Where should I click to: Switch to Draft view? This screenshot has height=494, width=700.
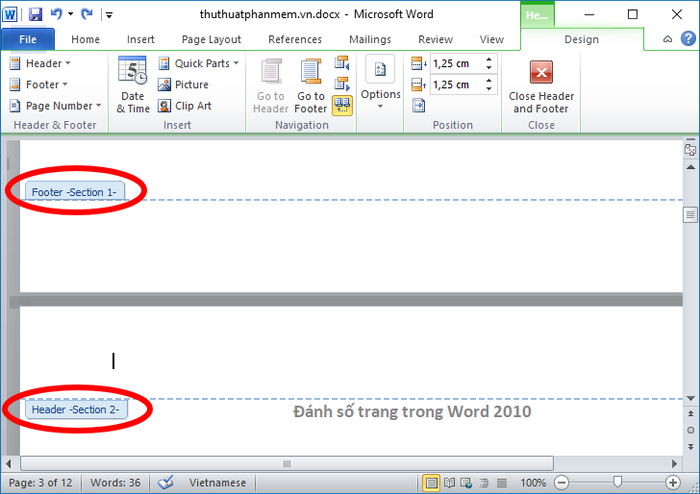click(x=501, y=483)
